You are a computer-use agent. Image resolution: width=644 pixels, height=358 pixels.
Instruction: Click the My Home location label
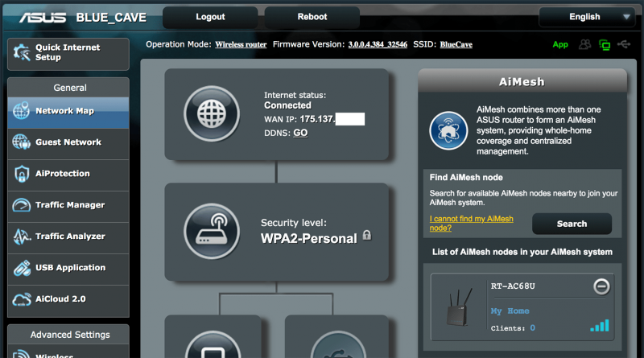[510, 311]
